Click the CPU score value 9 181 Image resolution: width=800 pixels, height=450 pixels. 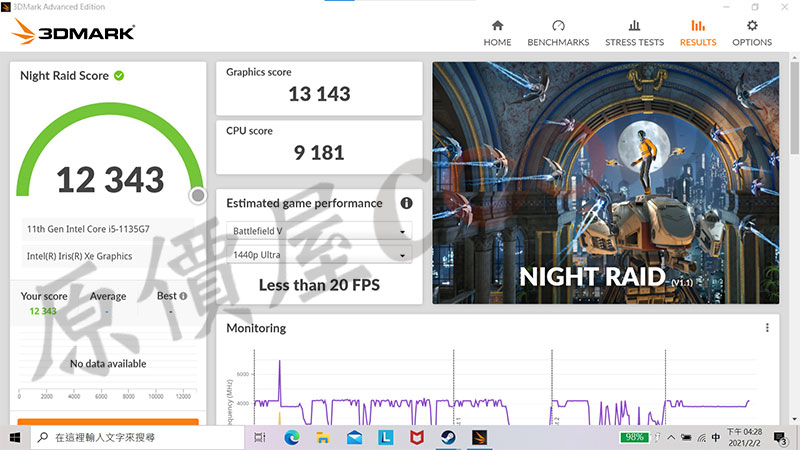point(319,153)
